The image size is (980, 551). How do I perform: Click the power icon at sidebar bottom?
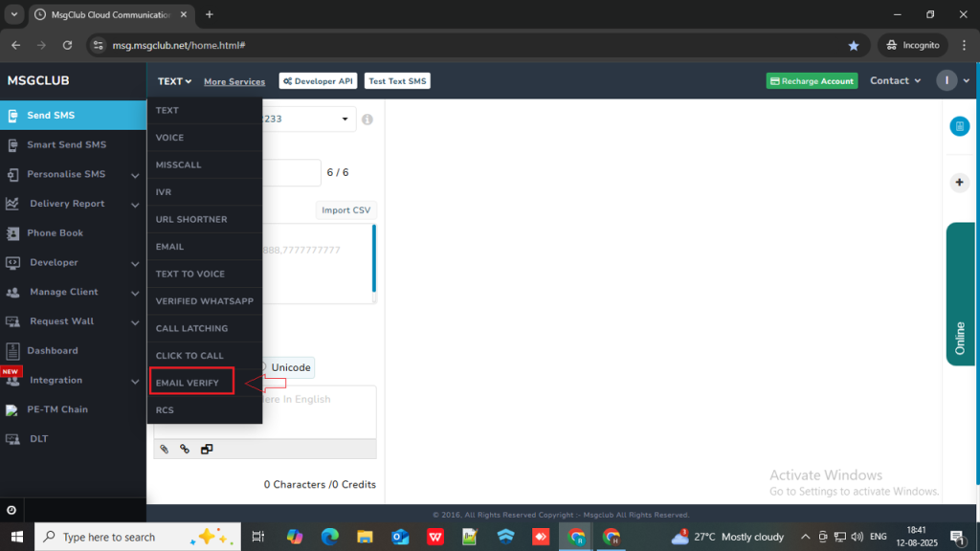coord(11,511)
